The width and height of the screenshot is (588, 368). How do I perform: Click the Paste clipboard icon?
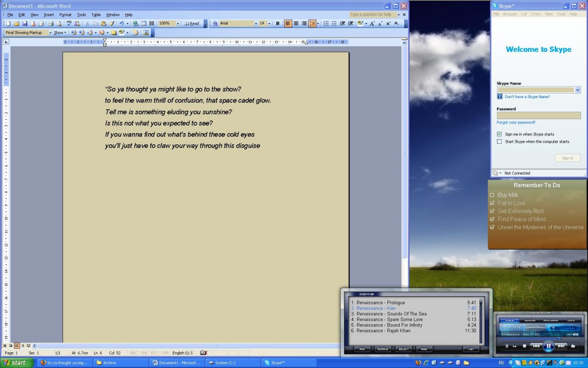104,23
